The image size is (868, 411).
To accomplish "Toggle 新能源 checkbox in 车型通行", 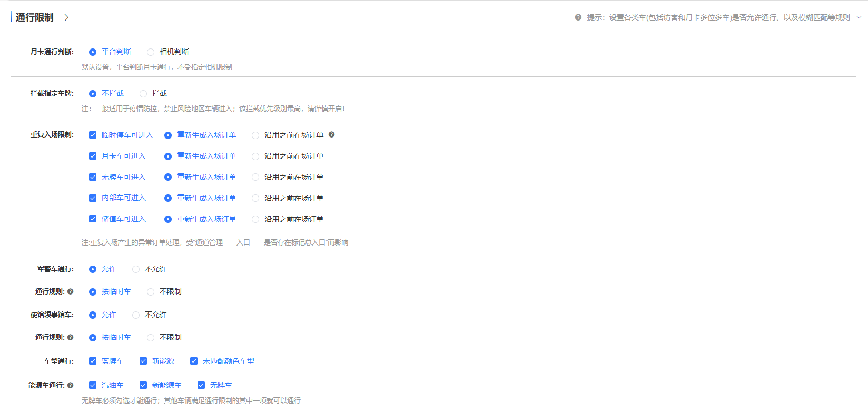I will [x=143, y=361].
